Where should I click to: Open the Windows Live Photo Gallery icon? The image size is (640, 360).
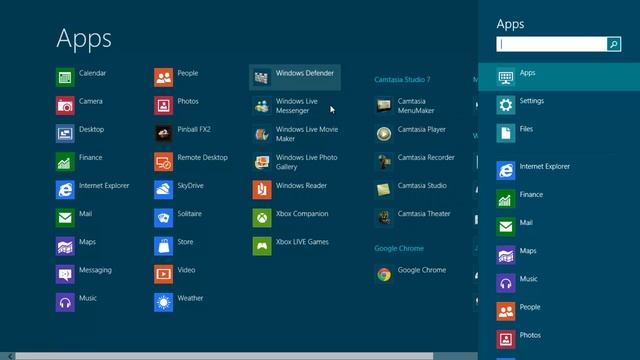[x=262, y=162]
